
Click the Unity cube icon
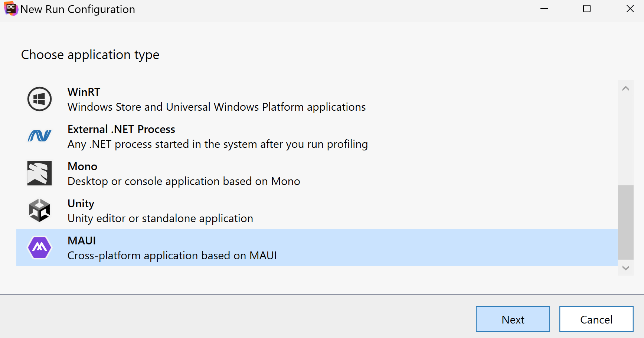pyautogui.click(x=39, y=210)
